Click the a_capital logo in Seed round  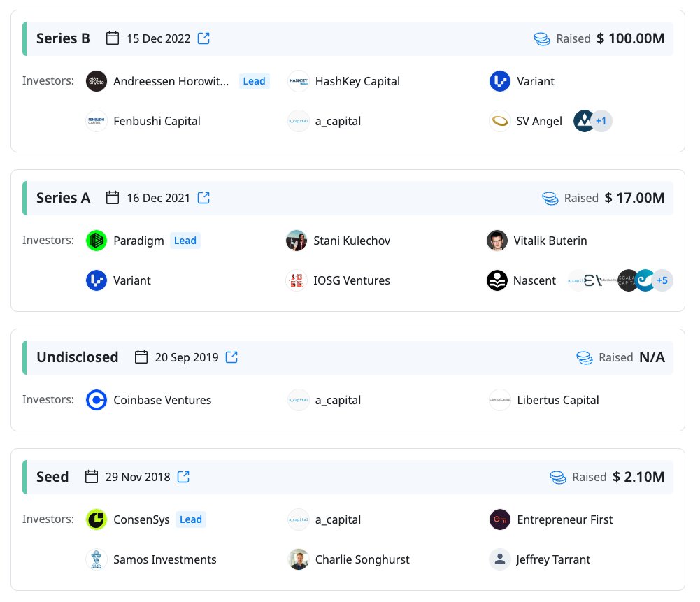pos(298,519)
